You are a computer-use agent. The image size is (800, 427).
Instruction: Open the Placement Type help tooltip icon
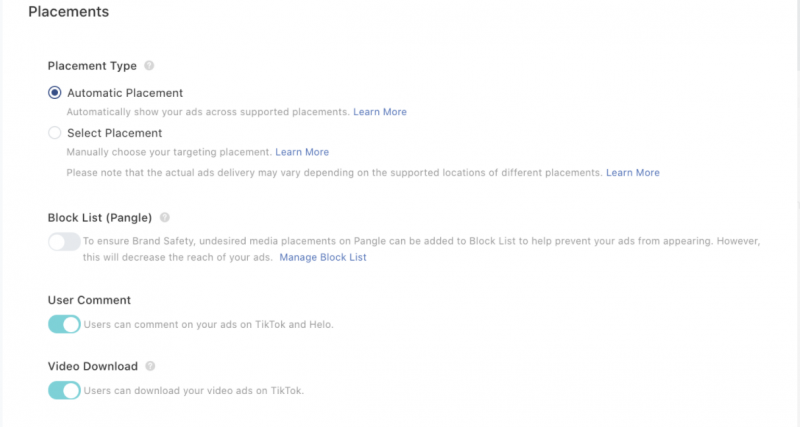149,65
